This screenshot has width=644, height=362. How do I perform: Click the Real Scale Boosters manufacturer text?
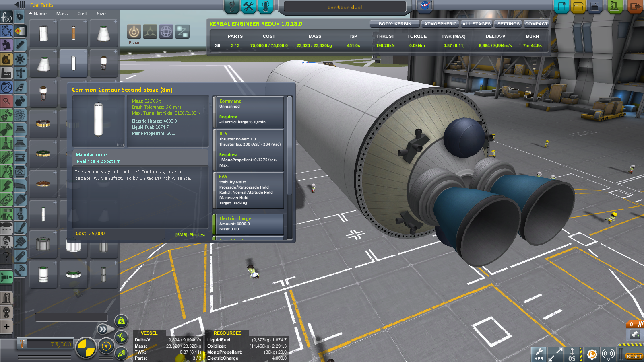pos(98,161)
